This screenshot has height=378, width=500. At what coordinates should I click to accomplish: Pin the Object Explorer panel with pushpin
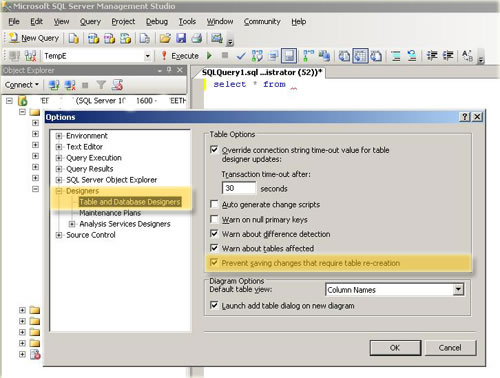tap(169, 70)
